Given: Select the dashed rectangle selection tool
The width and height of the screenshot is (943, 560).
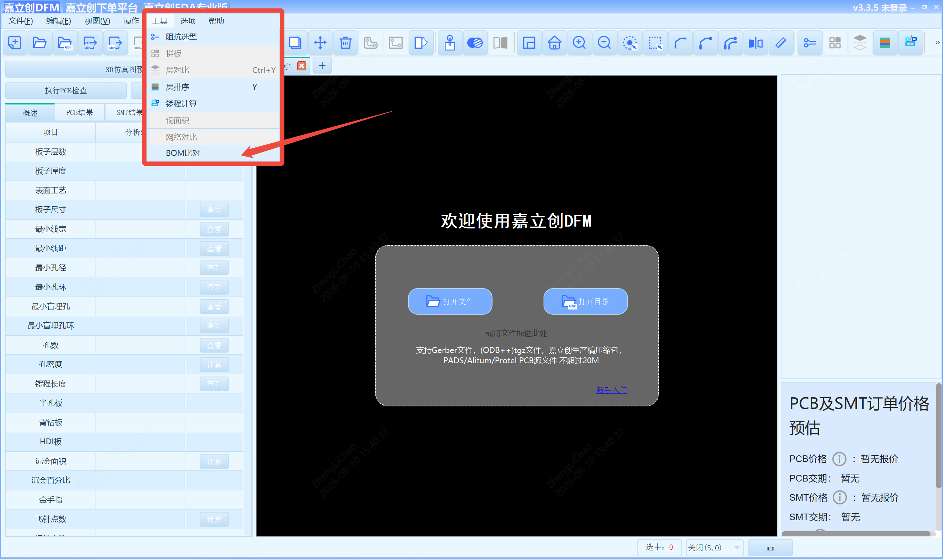Looking at the screenshot, I should click(655, 43).
